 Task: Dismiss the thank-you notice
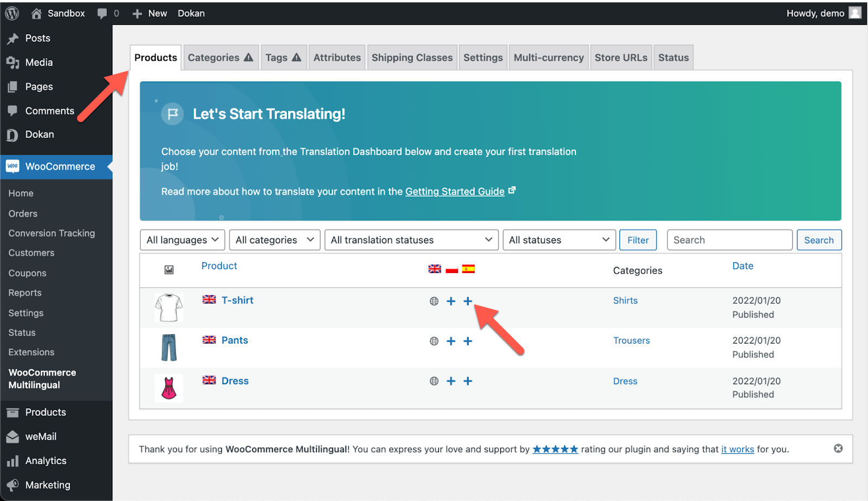tap(838, 448)
